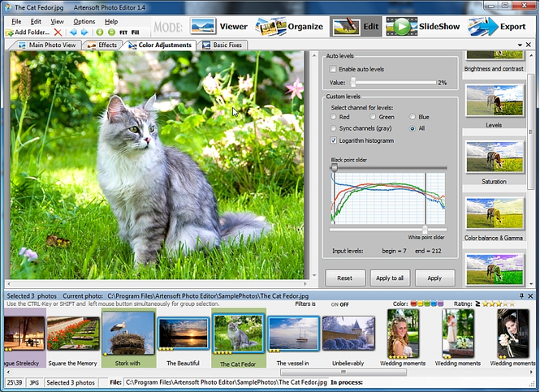Zoom in with the green plus icon
The image size is (540, 392).
click(100, 32)
